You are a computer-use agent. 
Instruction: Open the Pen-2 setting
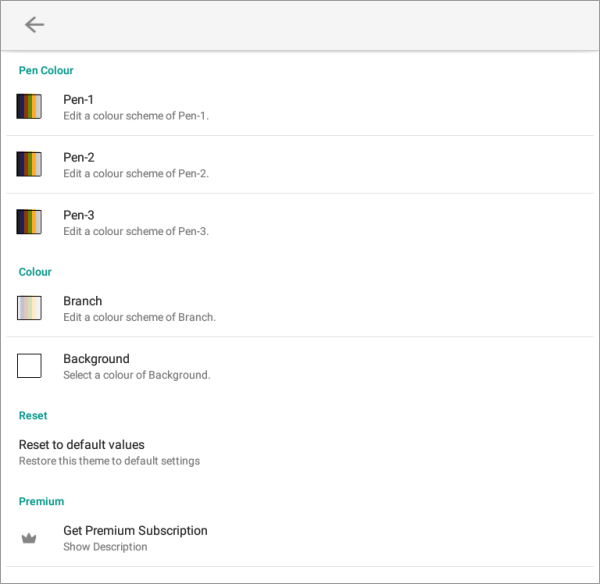(300, 165)
